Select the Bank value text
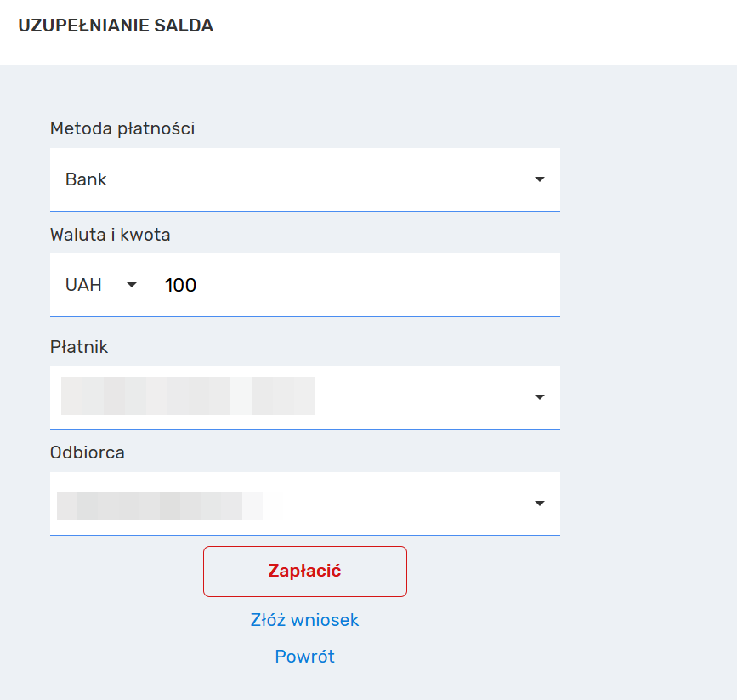The height and width of the screenshot is (700, 737). 86,179
